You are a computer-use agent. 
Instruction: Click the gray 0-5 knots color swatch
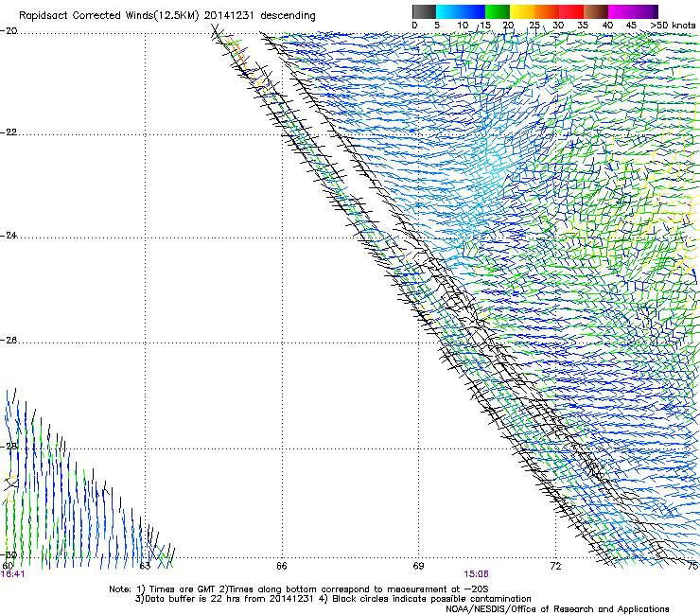click(424, 11)
